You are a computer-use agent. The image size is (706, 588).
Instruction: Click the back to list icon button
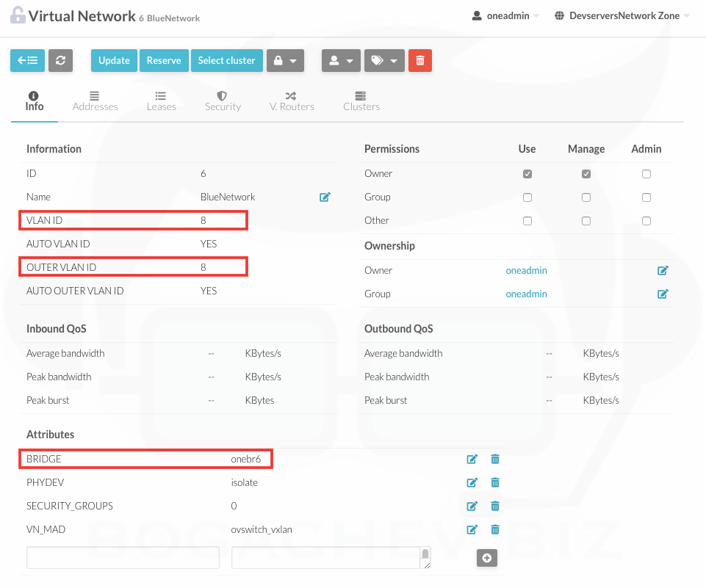click(27, 61)
